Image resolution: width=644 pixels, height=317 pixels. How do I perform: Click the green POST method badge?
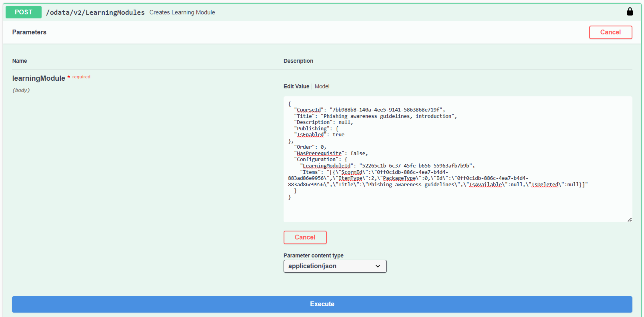click(x=24, y=12)
